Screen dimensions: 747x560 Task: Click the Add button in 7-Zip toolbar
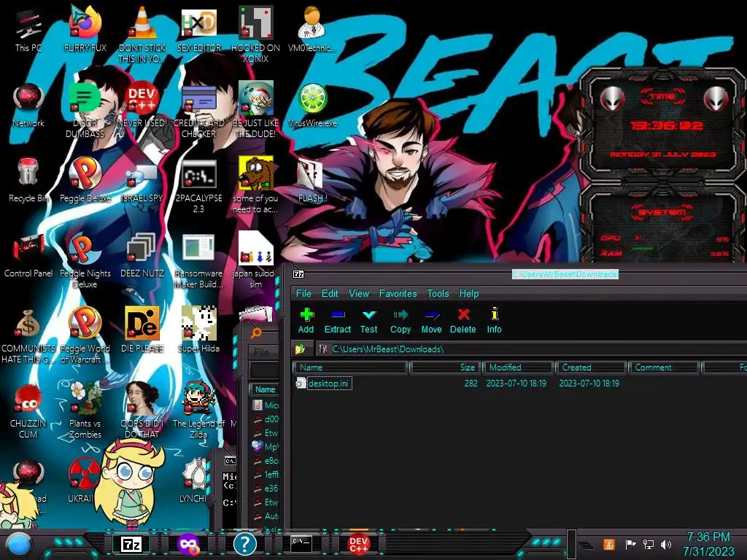(306, 321)
